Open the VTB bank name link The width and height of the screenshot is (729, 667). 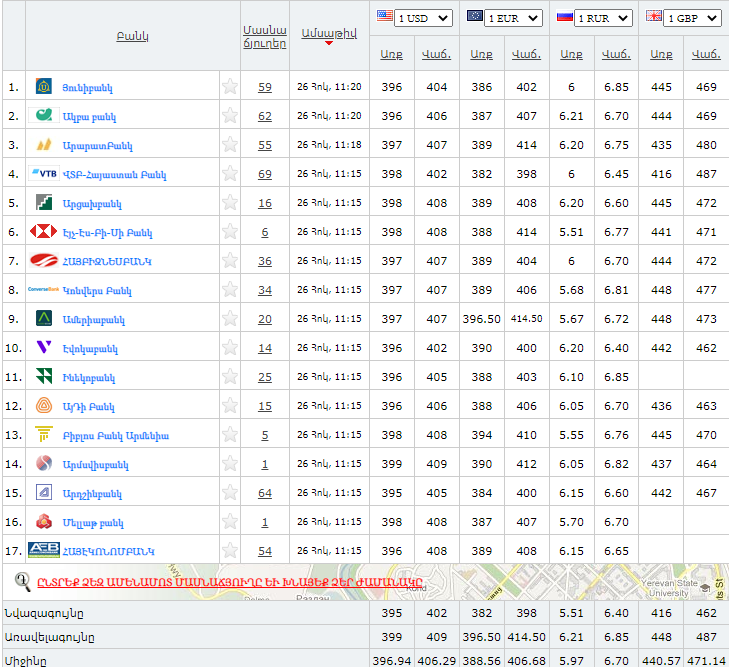114,175
